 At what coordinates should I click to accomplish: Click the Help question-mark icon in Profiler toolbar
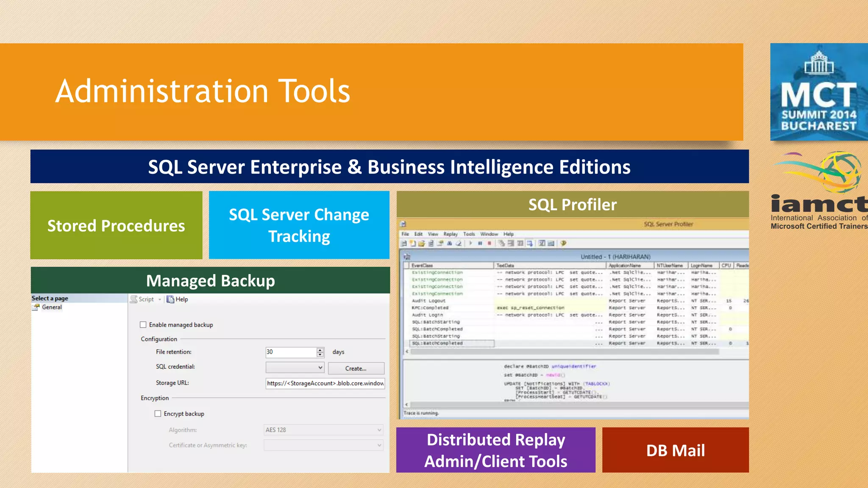click(563, 243)
